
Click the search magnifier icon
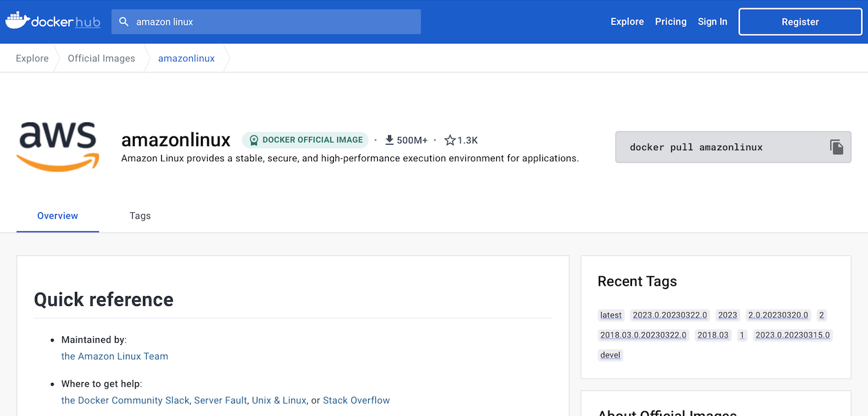(124, 22)
